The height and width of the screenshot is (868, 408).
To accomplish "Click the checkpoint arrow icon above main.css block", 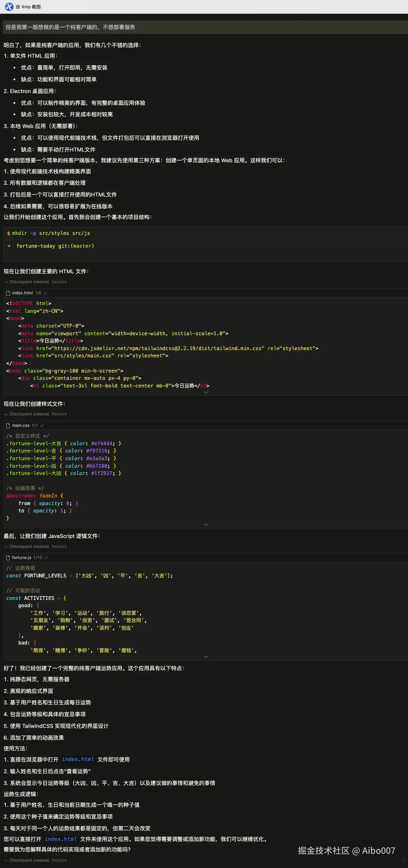I will click(6, 414).
